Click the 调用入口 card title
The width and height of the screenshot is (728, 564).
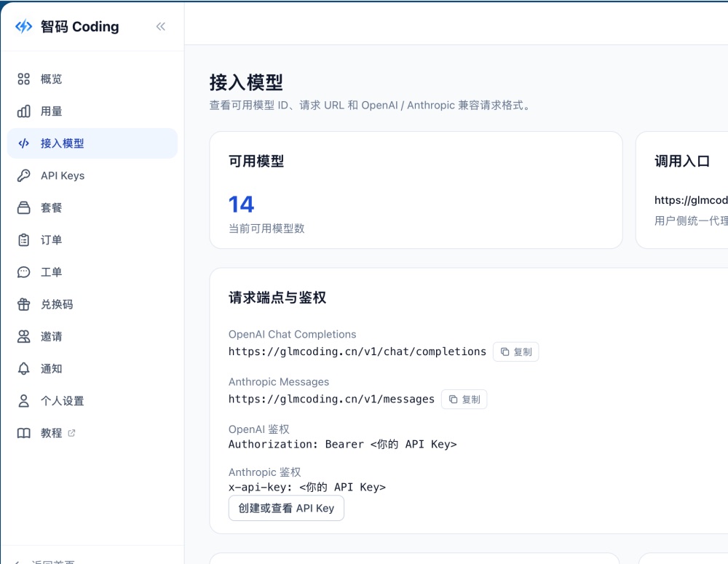click(682, 161)
